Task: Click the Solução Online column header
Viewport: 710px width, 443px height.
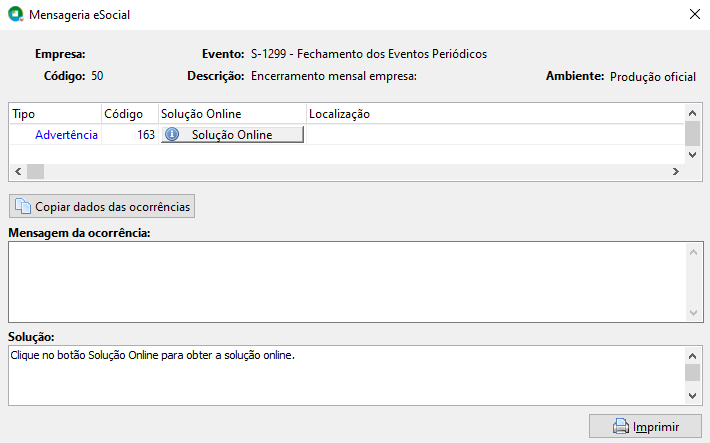Action: coord(232,114)
